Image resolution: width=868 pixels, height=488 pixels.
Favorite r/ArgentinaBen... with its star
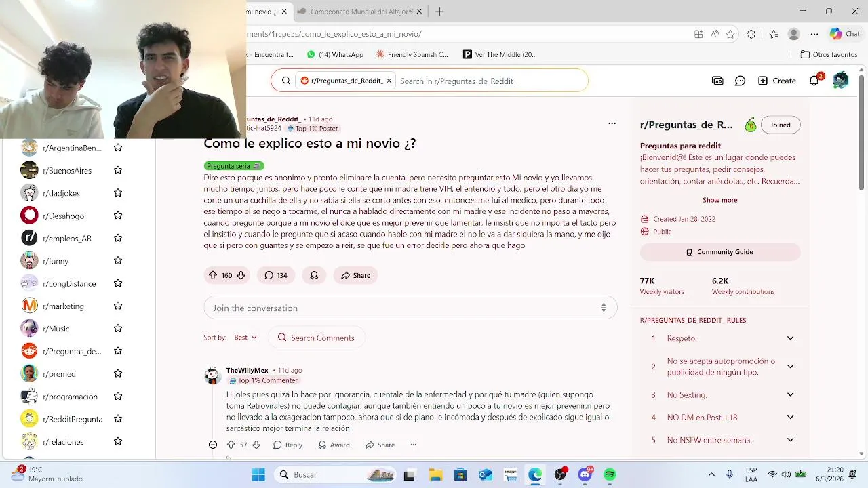click(x=118, y=148)
